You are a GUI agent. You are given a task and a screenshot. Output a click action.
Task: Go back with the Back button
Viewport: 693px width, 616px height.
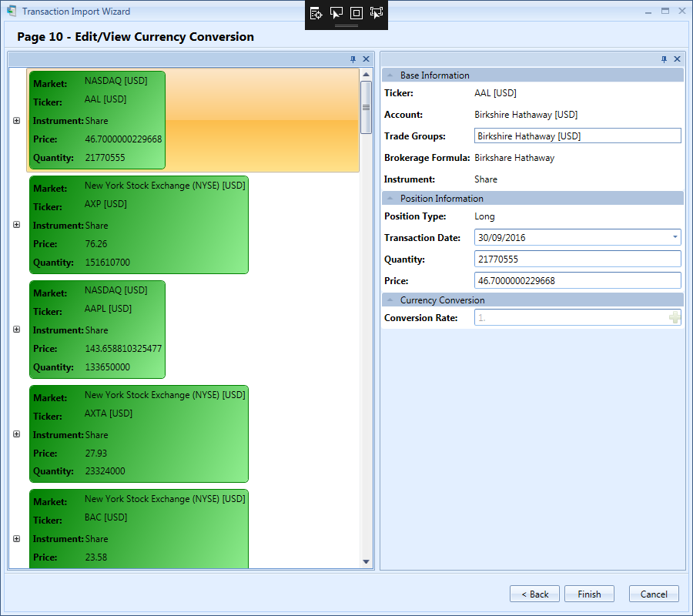[x=535, y=594]
